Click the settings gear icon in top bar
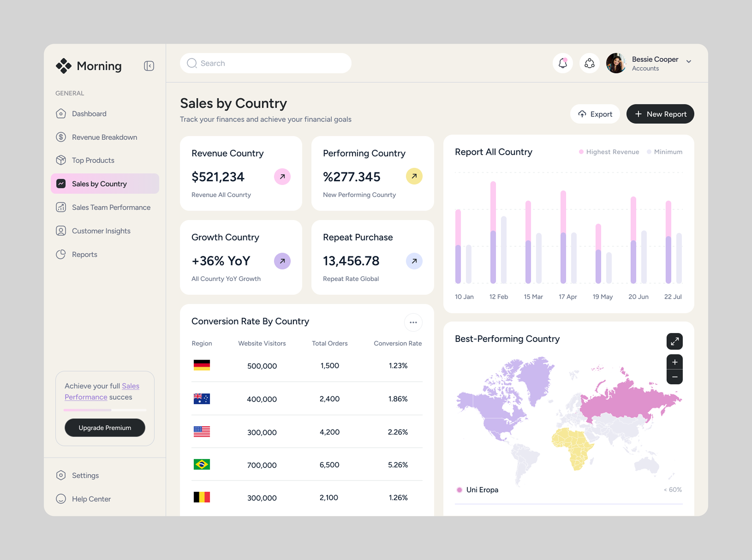 pyautogui.click(x=589, y=63)
